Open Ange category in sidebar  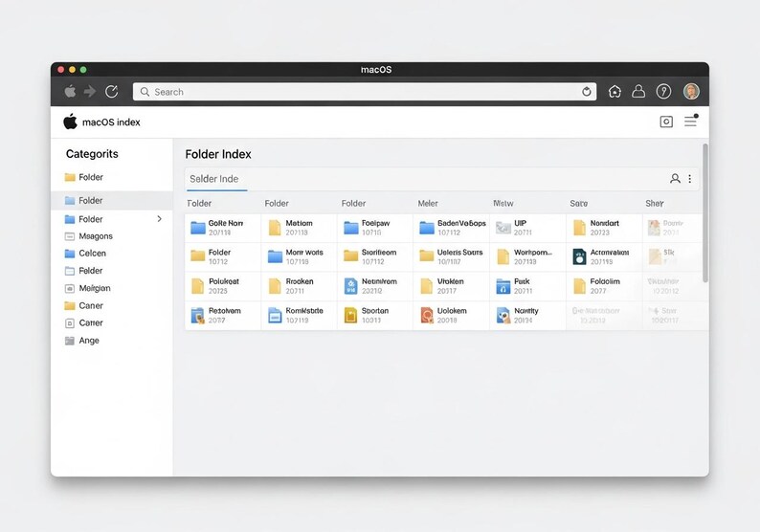[x=89, y=340]
